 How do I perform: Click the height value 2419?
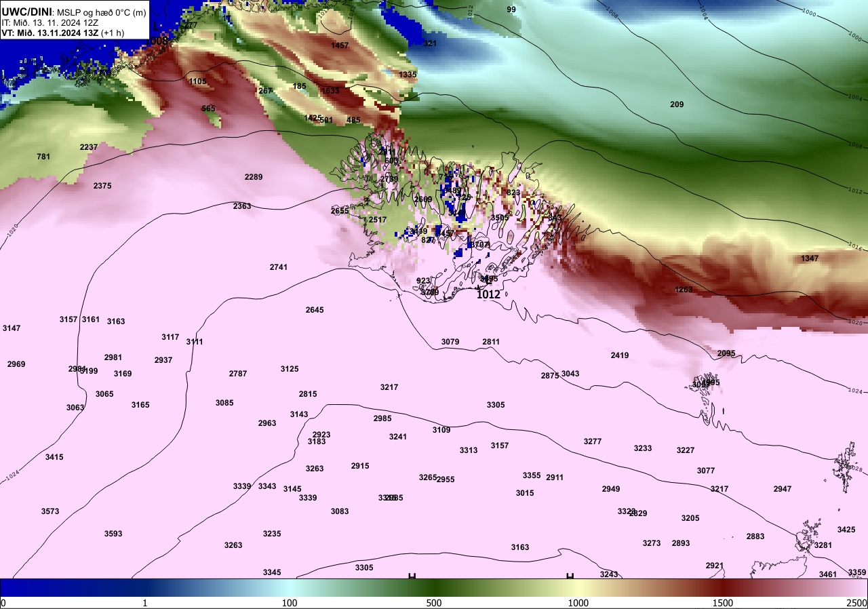tap(620, 355)
